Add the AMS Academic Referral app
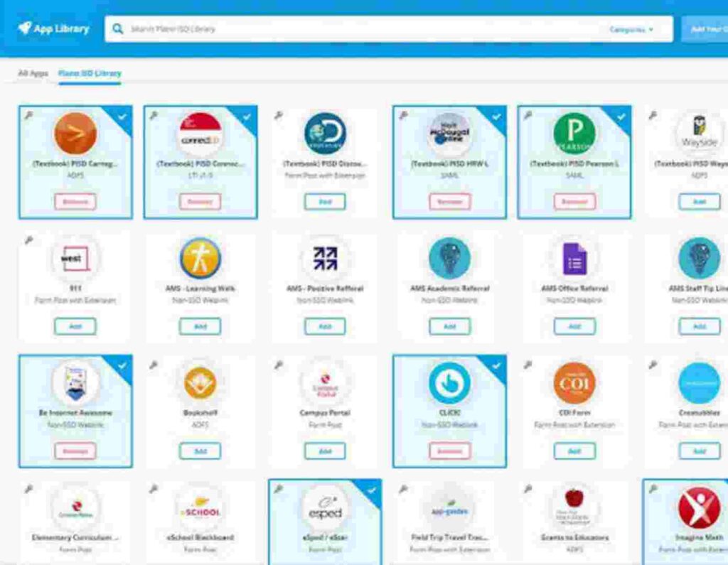This screenshot has width=728, height=565. pyautogui.click(x=449, y=326)
